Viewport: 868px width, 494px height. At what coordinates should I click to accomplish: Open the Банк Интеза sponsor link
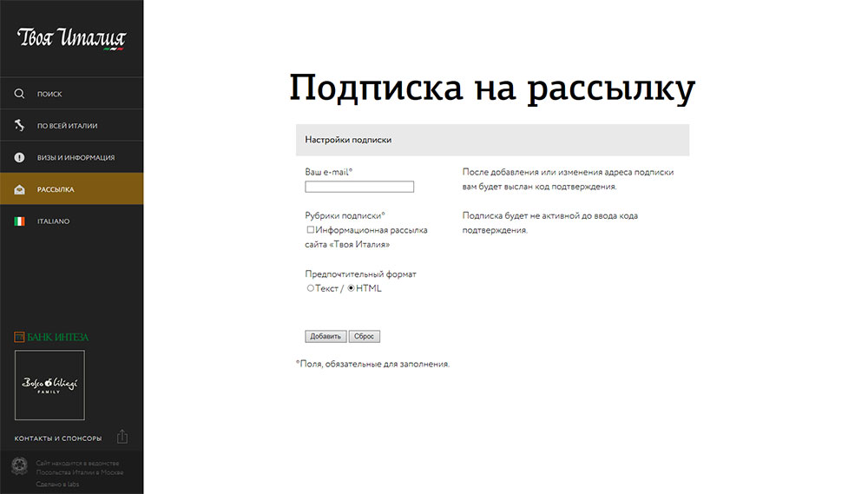point(51,337)
